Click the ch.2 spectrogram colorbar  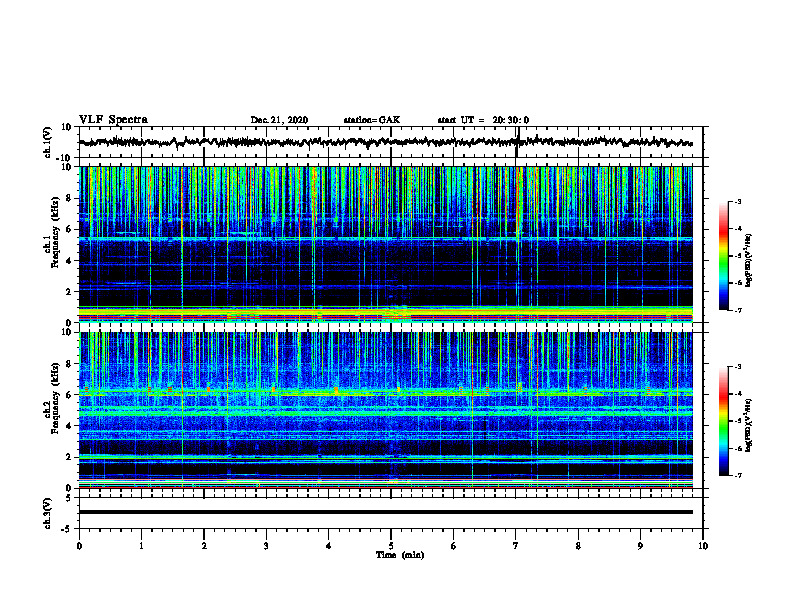coord(724,421)
